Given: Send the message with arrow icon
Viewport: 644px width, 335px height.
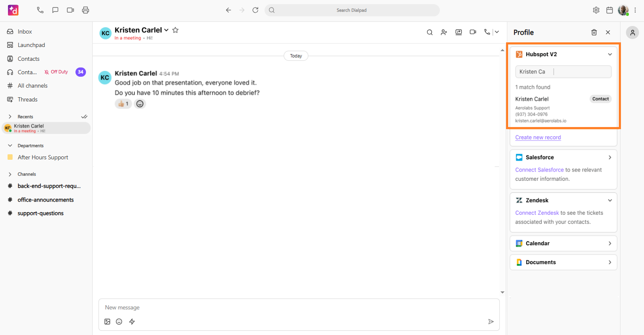Looking at the screenshot, I should tap(491, 322).
